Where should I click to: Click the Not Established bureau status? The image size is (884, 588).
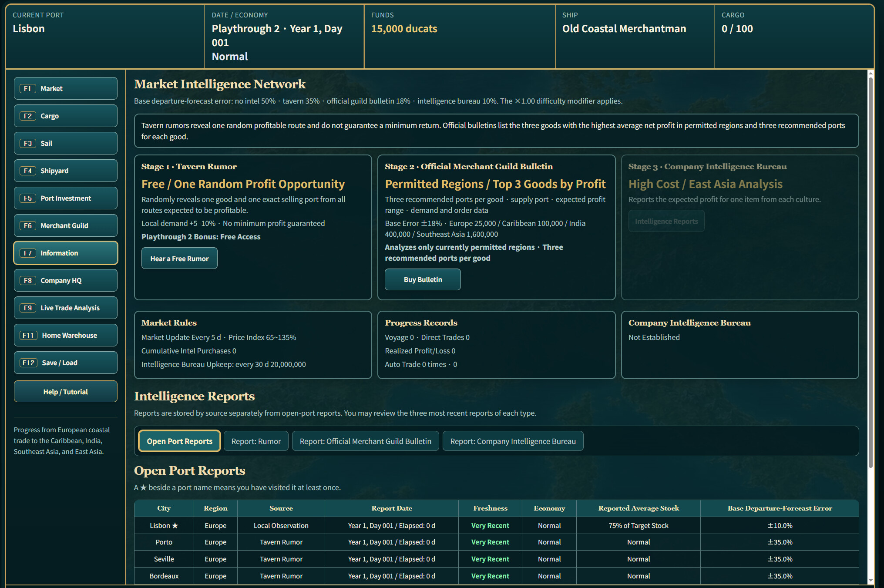click(x=654, y=337)
